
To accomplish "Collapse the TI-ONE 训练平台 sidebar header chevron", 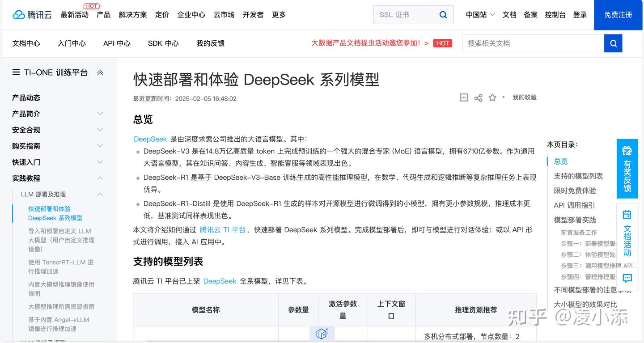I will click(x=100, y=72).
